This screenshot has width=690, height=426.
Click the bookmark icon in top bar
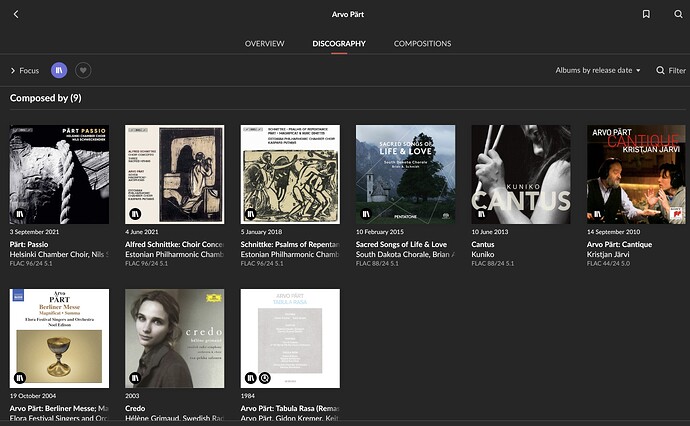[647, 14]
